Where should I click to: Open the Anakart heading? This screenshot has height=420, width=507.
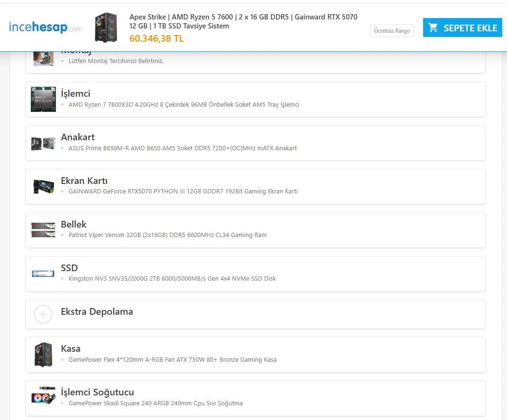click(x=78, y=137)
